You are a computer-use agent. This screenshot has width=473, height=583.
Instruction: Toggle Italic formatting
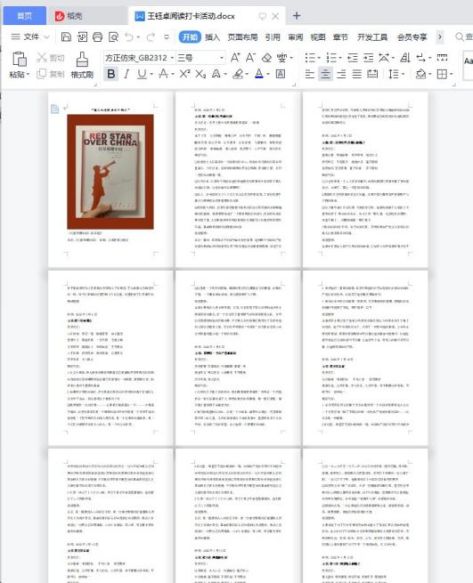click(126, 74)
